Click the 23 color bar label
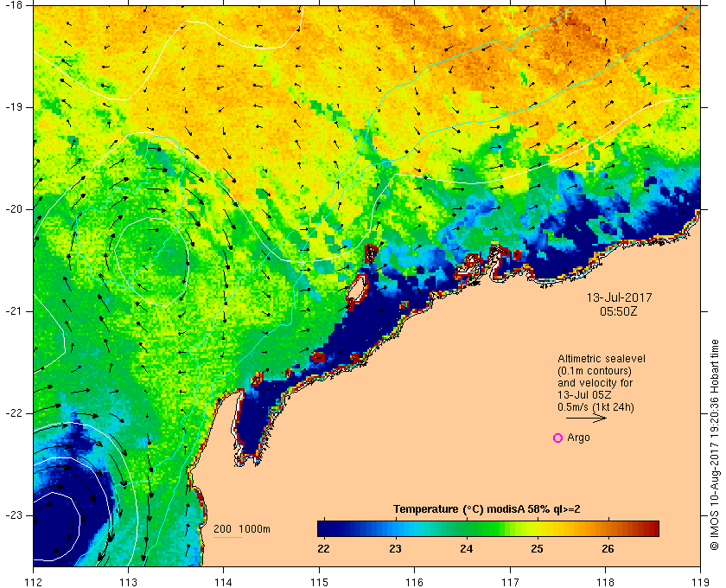Image resolution: width=726 pixels, height=588 pixels. [395, 549]
